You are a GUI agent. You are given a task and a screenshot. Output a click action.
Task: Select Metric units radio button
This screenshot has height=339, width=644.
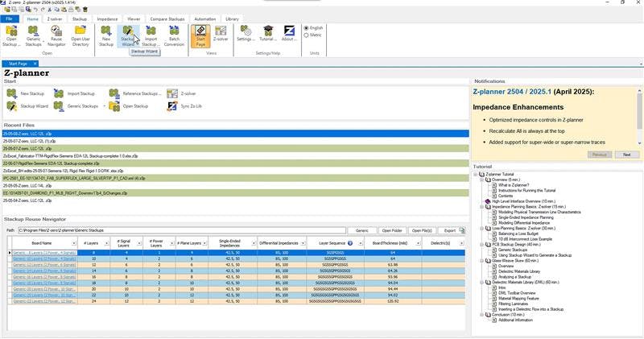306,35
